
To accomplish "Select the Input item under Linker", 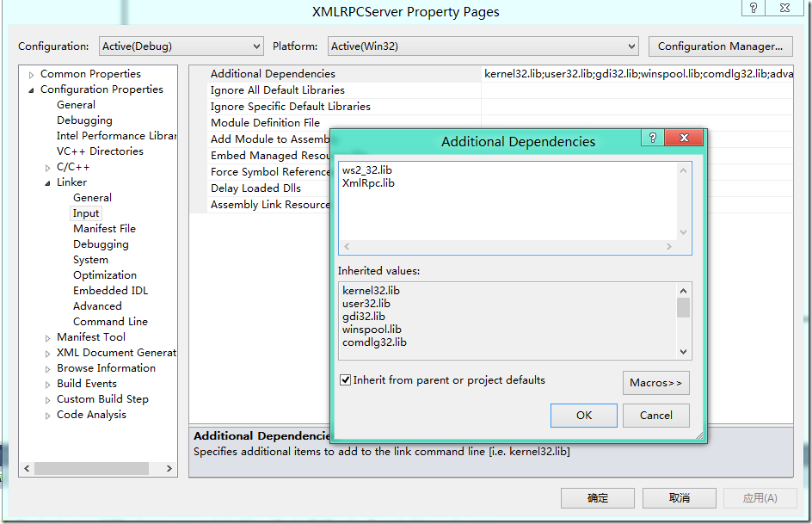I will [x=86, y=213].
